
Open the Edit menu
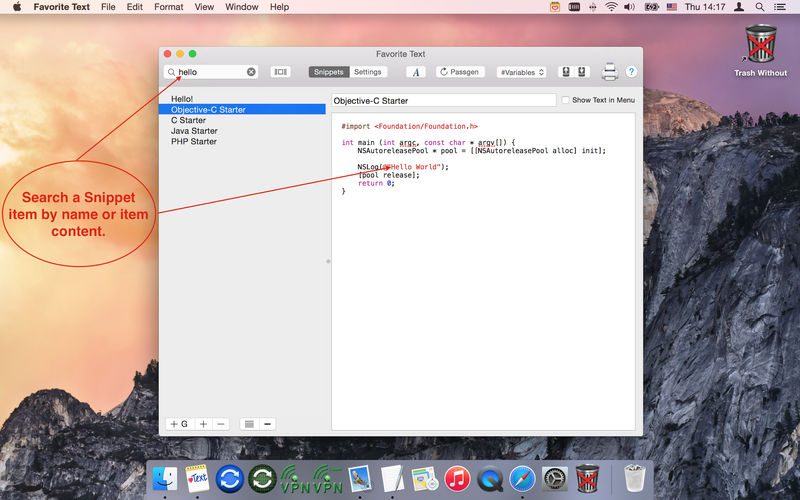(135, 7)
